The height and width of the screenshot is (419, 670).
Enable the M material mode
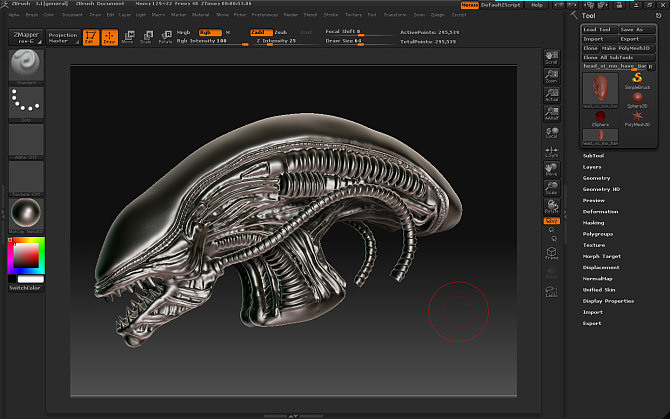click(x=228, y=32)
